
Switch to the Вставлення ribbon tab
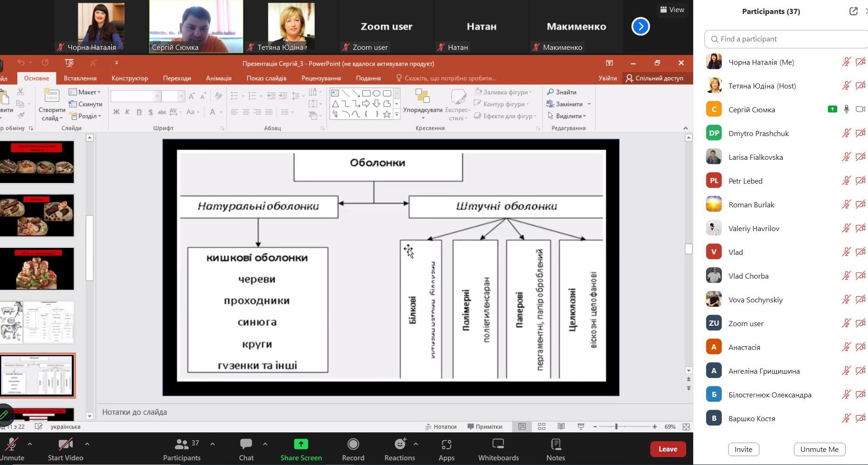(80, 78)
